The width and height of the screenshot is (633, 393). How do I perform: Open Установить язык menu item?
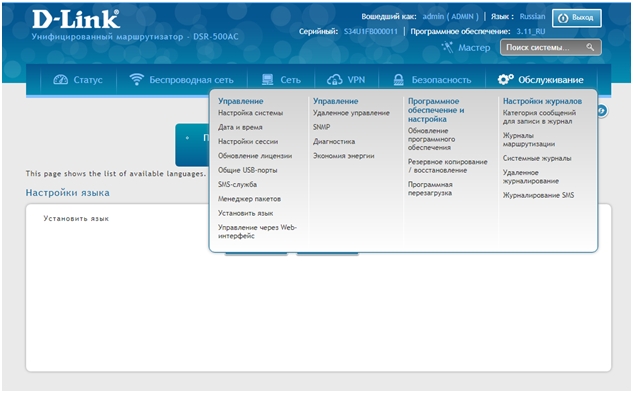(x=245, y=213)
